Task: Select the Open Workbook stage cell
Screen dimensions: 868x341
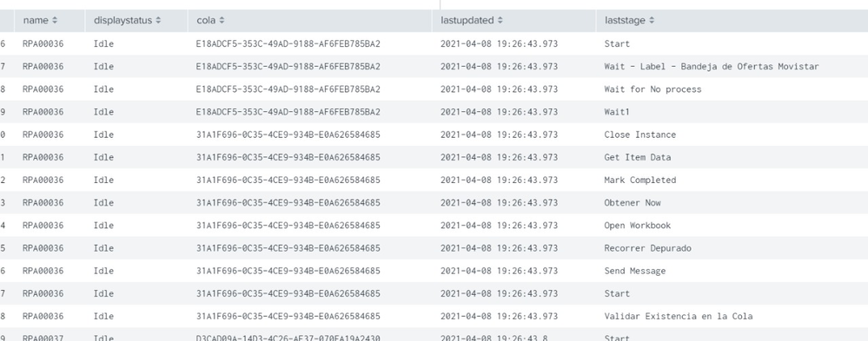Action: point(637,225)
